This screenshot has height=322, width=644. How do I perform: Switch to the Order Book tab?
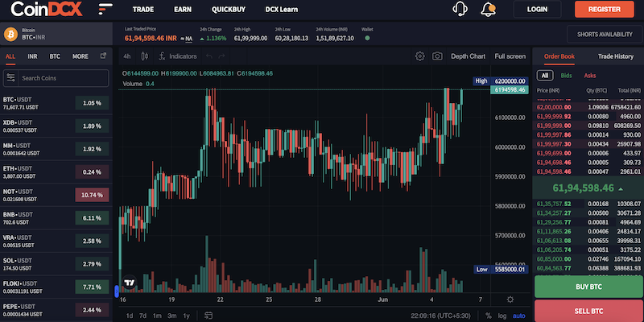(559, 56)
